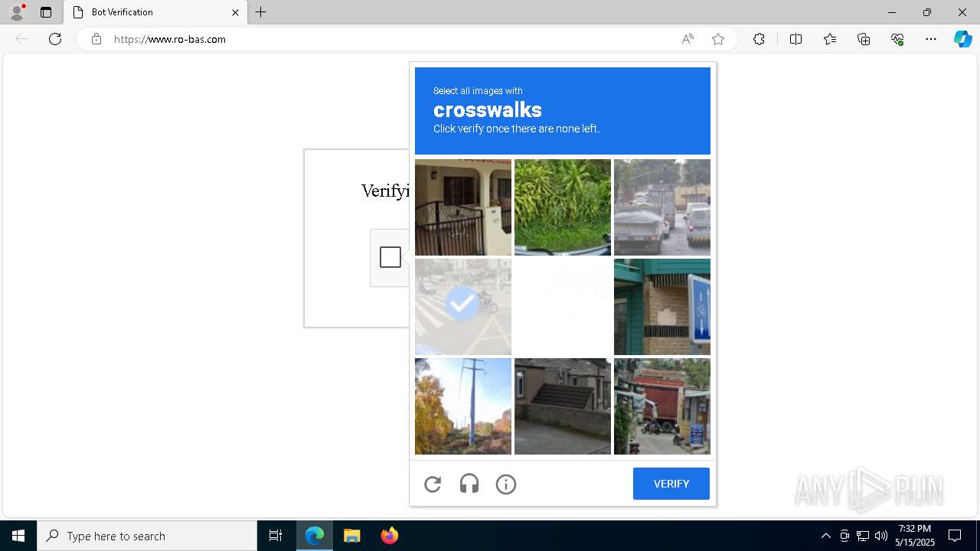980x551 pixels.
Task: Close the Bot Verification tab
Action: (235, 12)
